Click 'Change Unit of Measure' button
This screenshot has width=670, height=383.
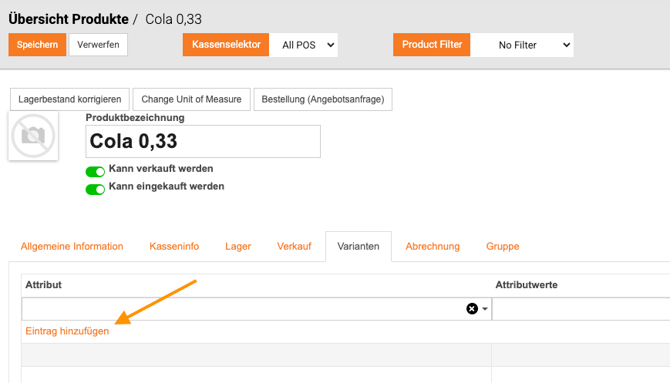click(191, 99)
